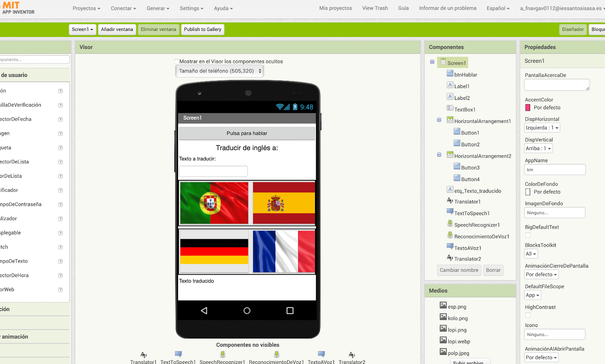Open the Settings menu
Image resolution: width=605 pixels, height=364 pixels.
[192, 8]
